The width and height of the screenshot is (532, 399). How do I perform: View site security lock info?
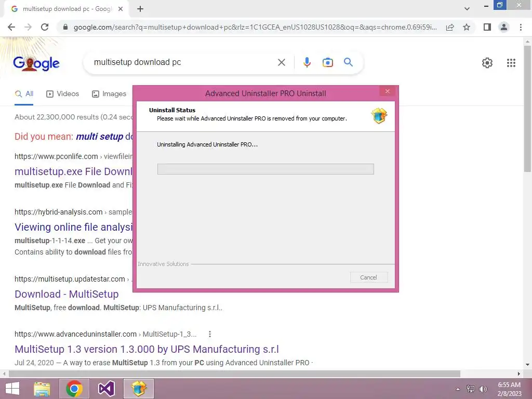pyautogui.click(x=65, y=27)
